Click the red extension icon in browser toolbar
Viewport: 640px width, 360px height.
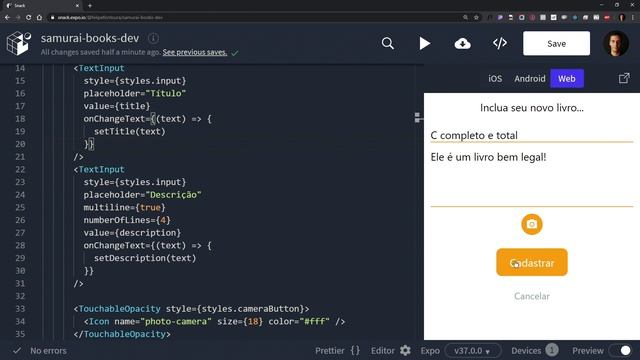607,18
